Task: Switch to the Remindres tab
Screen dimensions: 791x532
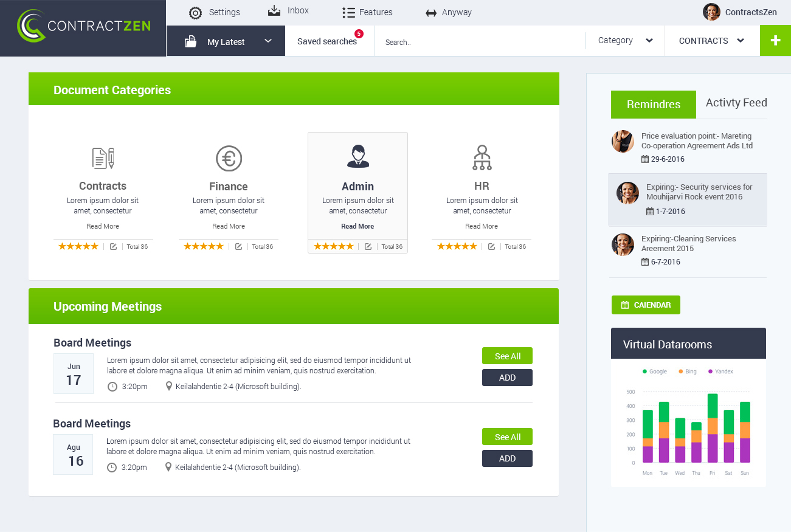Action: 654,105
